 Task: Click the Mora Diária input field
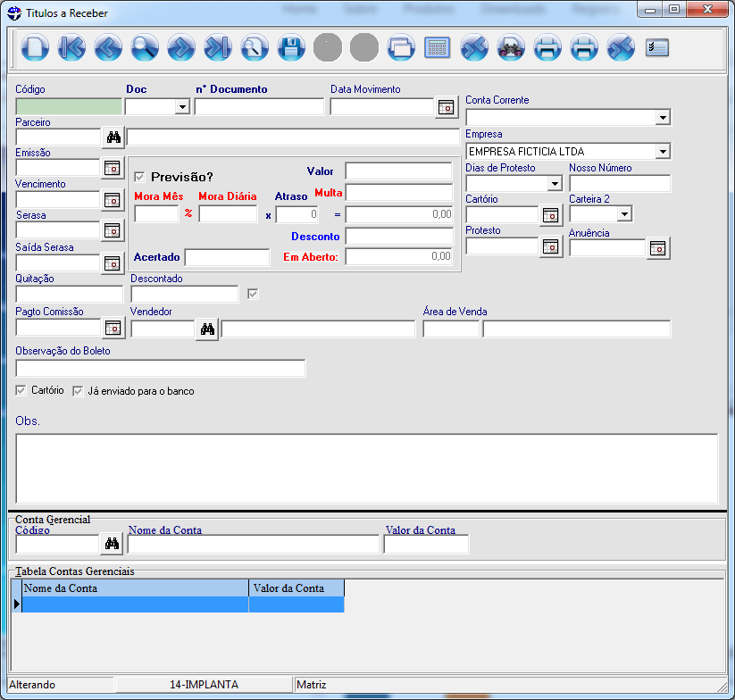(x=228, y=214)
